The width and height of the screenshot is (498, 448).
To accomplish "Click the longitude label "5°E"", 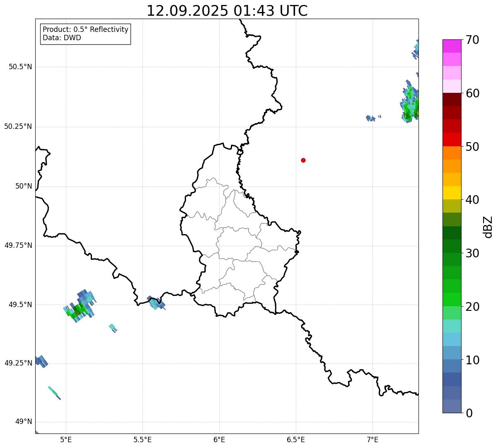I will tap(66, 439).
